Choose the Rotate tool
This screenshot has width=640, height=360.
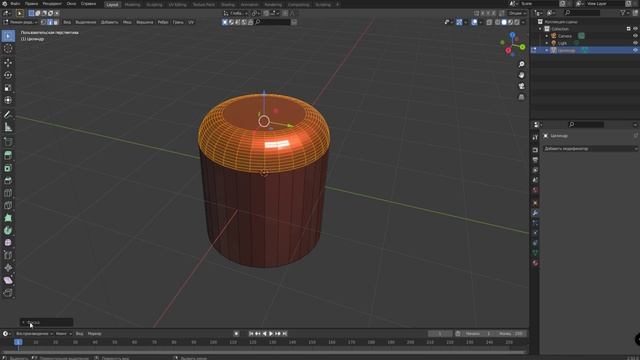[x=8, y=75]
